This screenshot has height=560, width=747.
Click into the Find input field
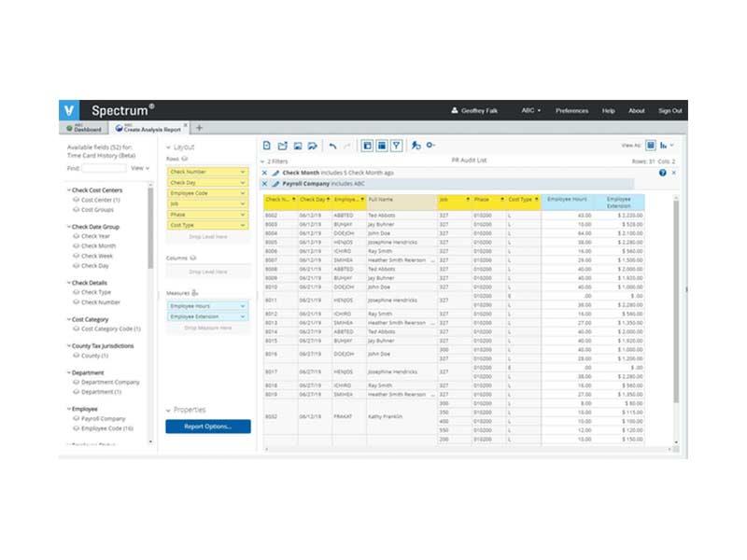pyautogui.click(x=104, y=168)
